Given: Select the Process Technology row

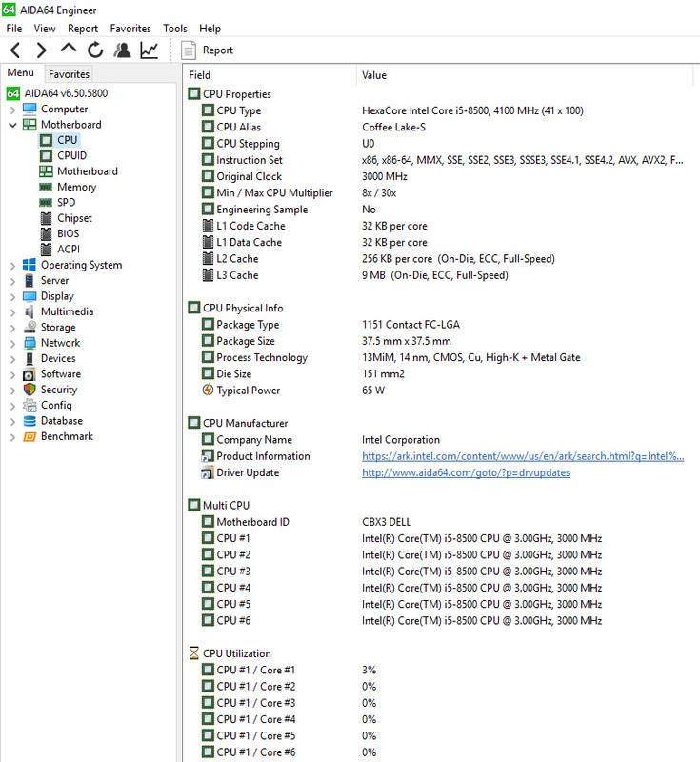Looking at the screenshot, I should [440, 357].
